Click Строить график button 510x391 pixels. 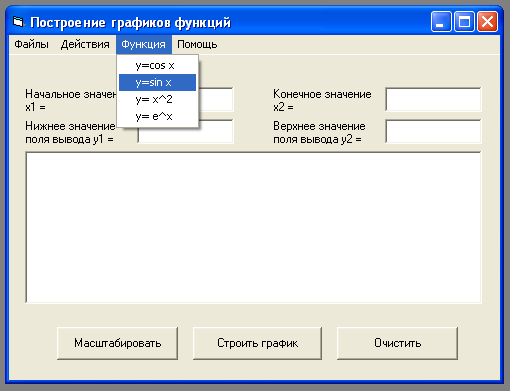coord(257,343)
